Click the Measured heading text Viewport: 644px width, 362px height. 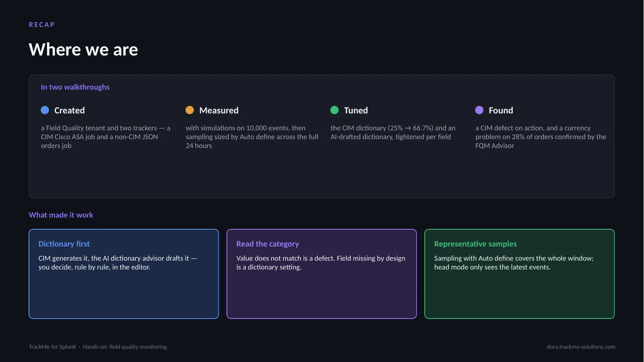219,110
